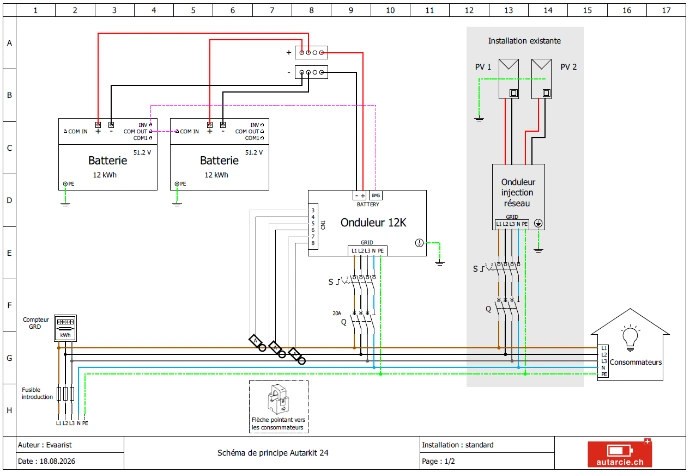Image resolution: width=690 pixels, height=473 pixels.
Task: Click the Consommateurs label in the house
Action: tap(635, 362)
